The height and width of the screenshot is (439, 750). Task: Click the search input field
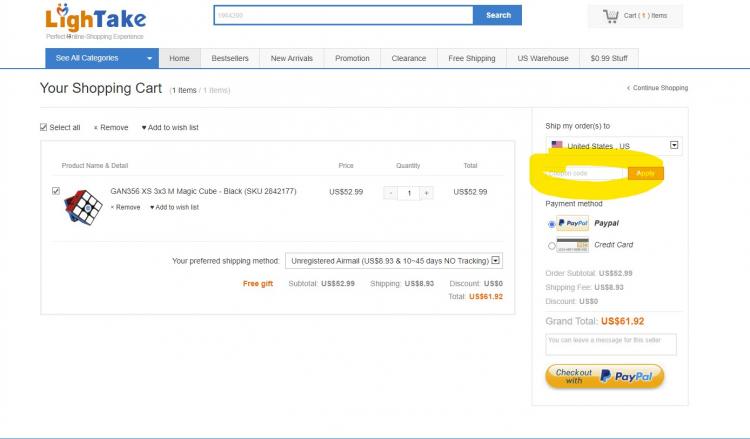(343, 15)
